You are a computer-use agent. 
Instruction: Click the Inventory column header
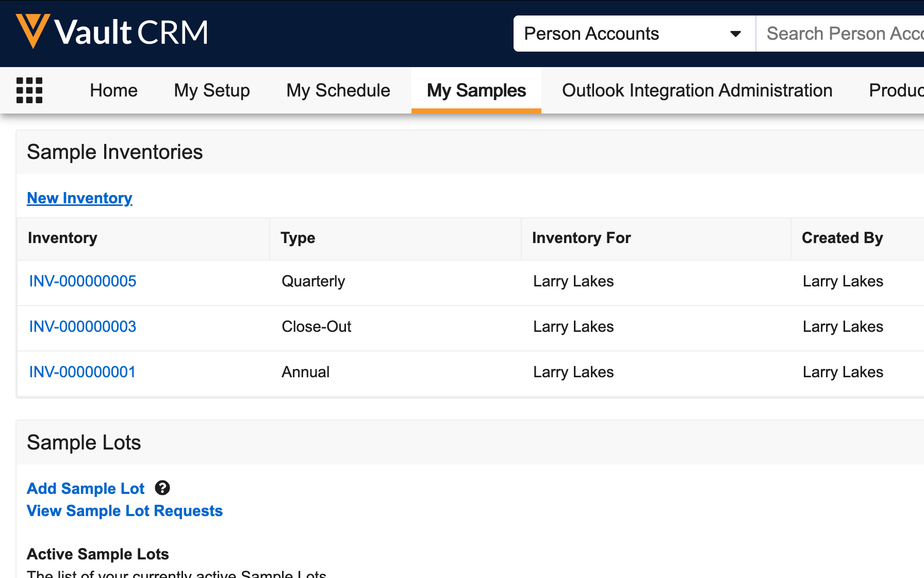tap(62, 238)
